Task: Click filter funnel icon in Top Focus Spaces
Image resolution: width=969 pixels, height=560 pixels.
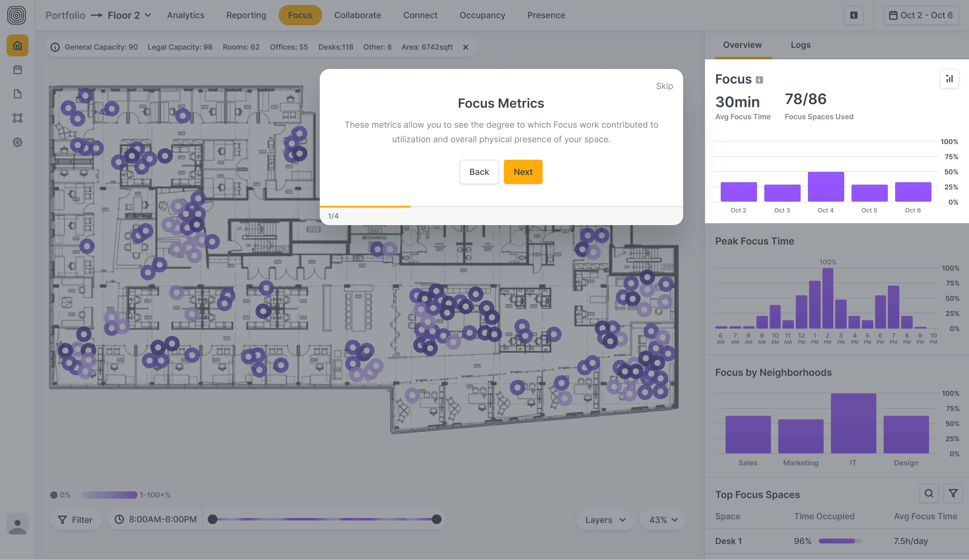Action: pyautogui.click(x=953, y=493)
